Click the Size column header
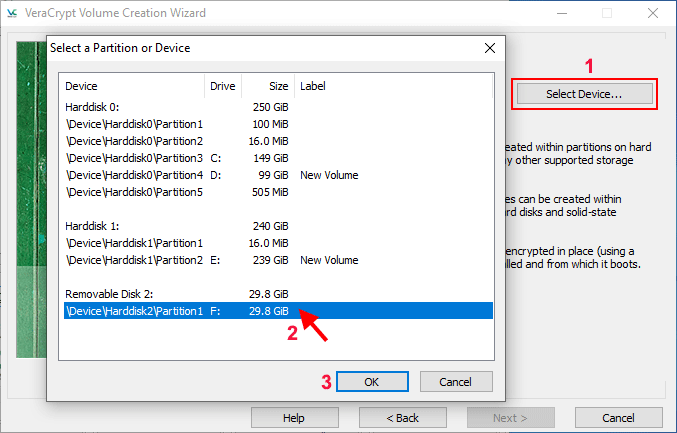Viewport: 677px width, 433px height. click(x=268, y=86)
